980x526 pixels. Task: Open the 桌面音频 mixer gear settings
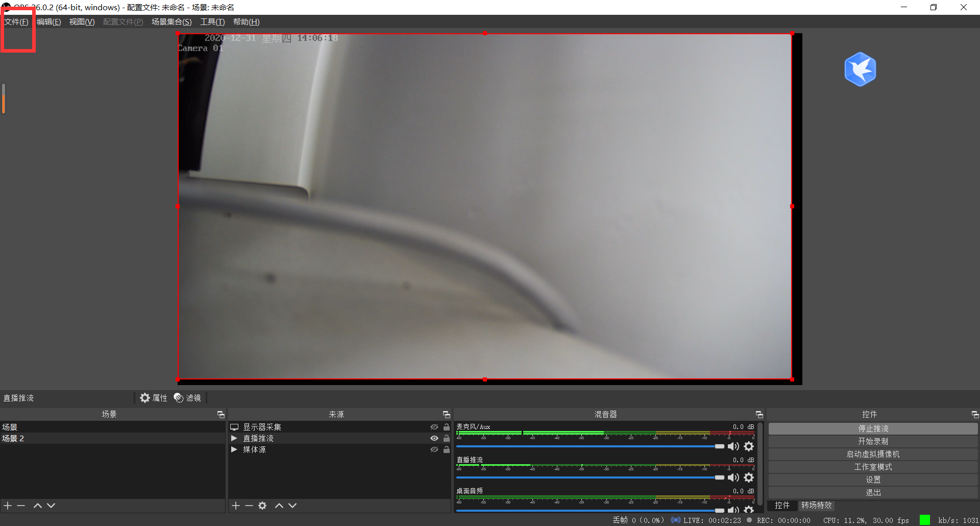click(x=749, y=510)
